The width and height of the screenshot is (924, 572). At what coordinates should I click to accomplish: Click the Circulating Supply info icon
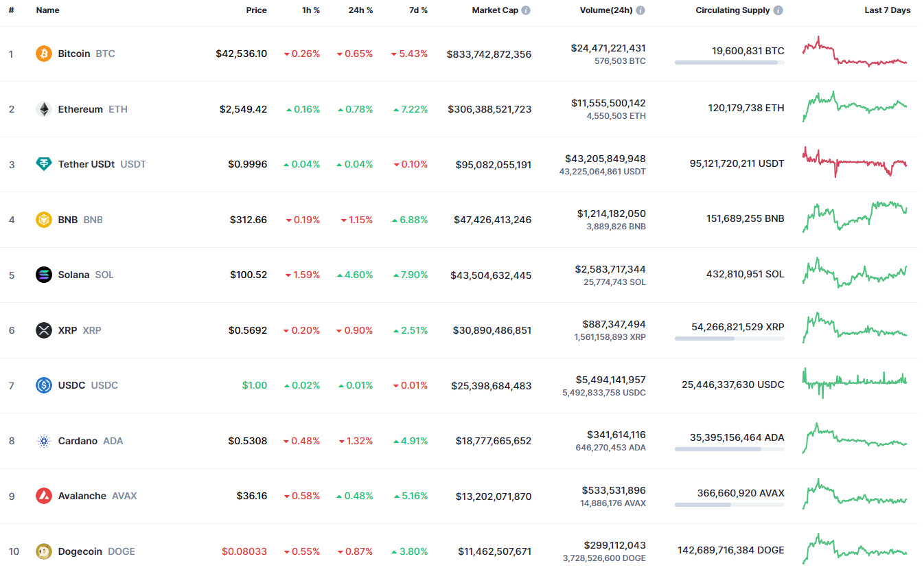coord(778,10)
